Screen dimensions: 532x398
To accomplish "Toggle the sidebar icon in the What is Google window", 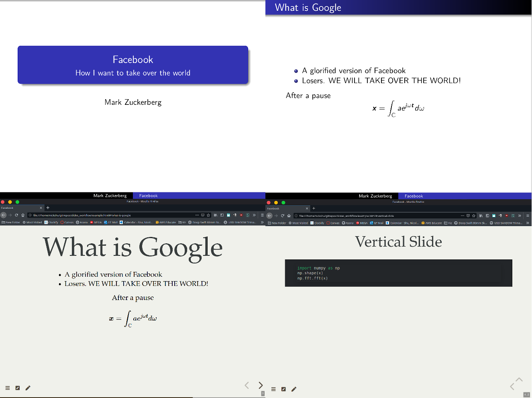I will [x=222, y=215].
